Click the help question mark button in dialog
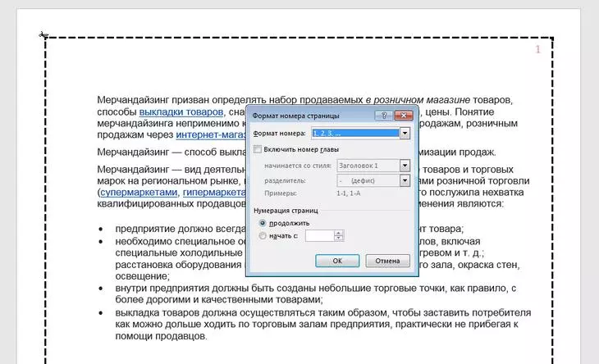Image resolution: width=599 pixels, height=364 pixels. (382, 116)
